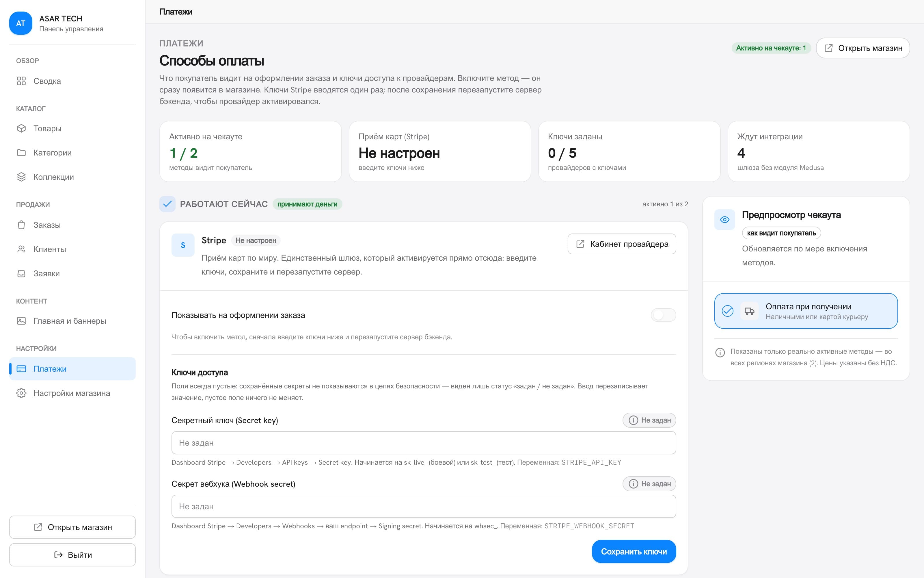
Task: Click the Коллекции layers icon
Action: 21,177
